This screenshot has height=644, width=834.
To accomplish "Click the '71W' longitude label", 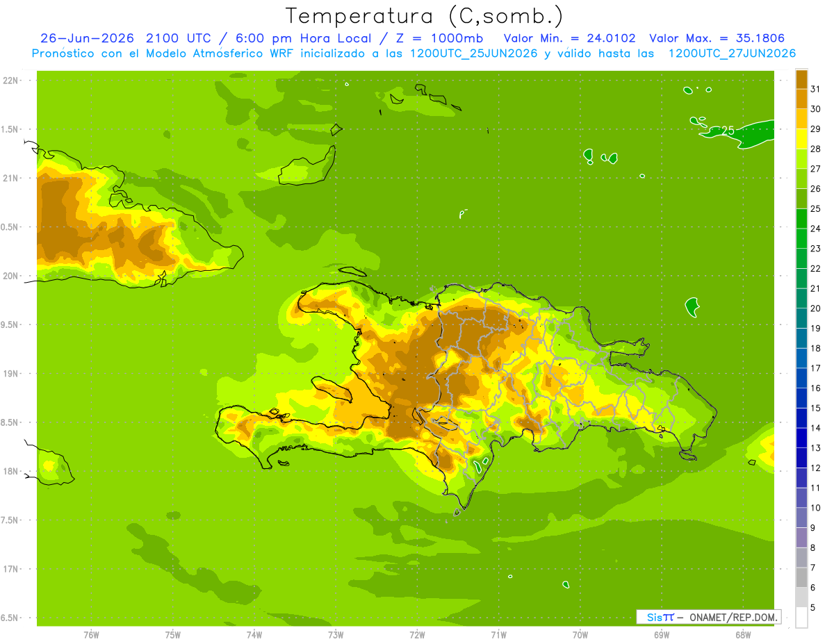I will coord(498,635).
